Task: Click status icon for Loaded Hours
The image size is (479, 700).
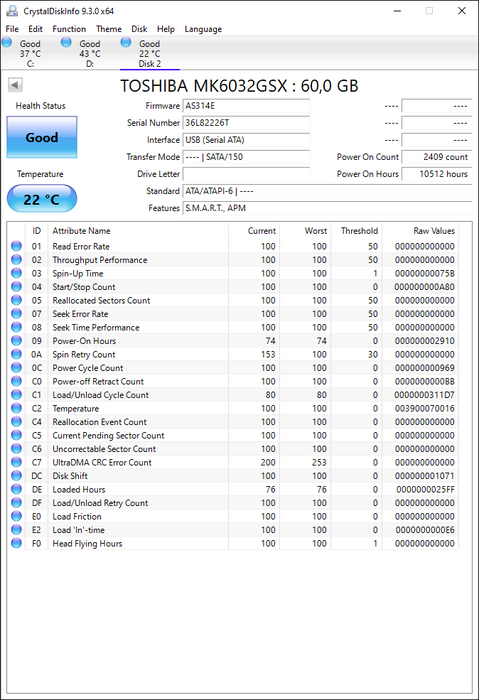Action: click(x=17, y=489)
